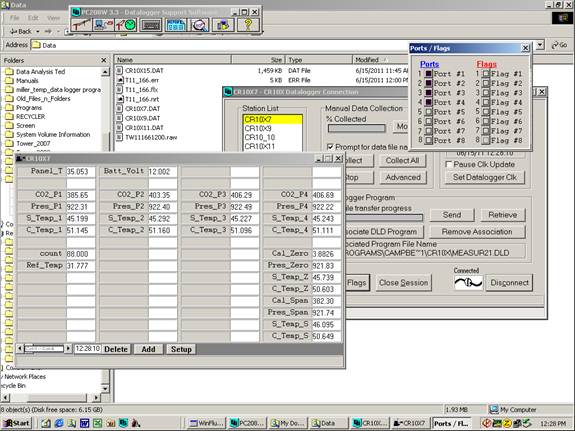This screenshot has width=575, height=431.
Task: Click the Folders tree scroll-down arrow
Action: (x=105, y=388)
